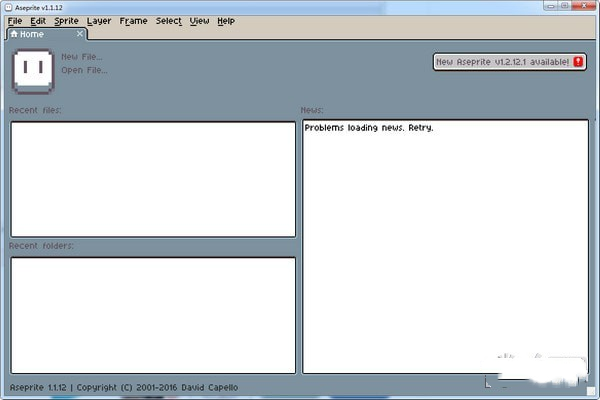Image resolution: width=600 pixels, height=400 pixels.
Task: Open the View menu
Action: click(x=199, y=21)
